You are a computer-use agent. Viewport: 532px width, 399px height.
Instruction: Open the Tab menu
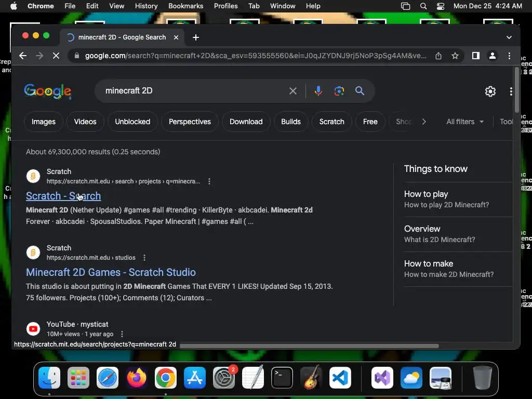[x=254, y=6]
